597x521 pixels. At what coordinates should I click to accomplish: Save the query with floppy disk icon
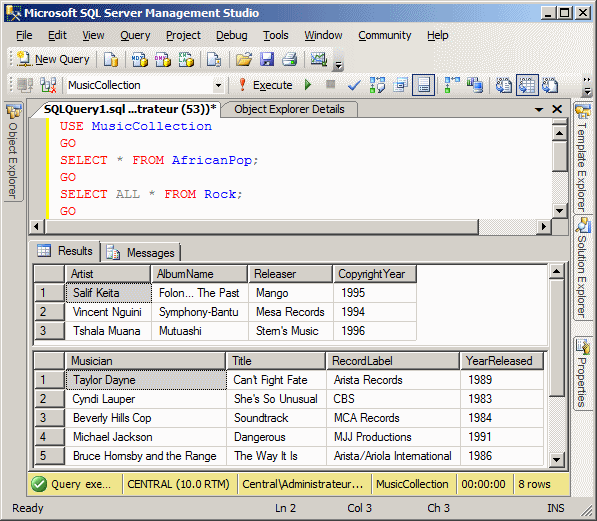pyautogui.click(x=267, y=59)
